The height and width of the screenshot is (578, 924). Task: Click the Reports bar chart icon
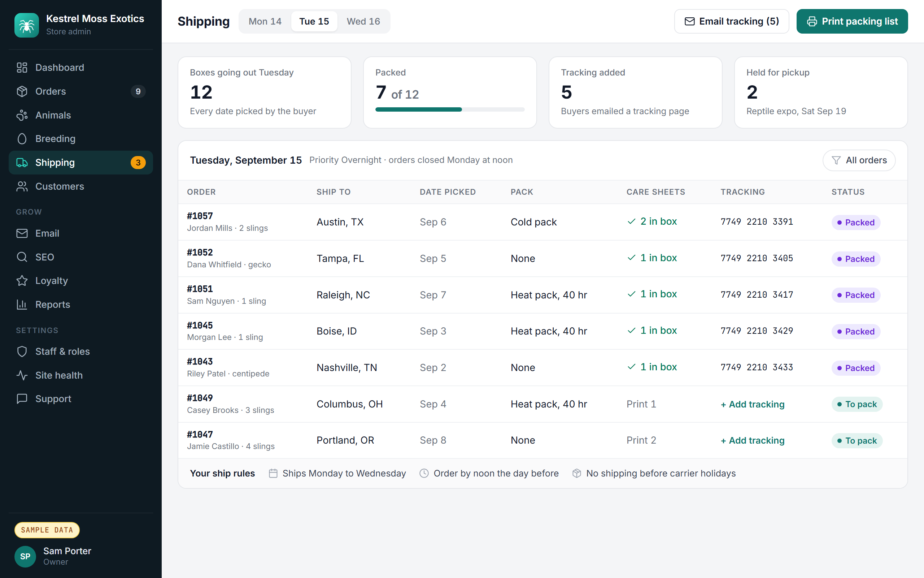22,304
